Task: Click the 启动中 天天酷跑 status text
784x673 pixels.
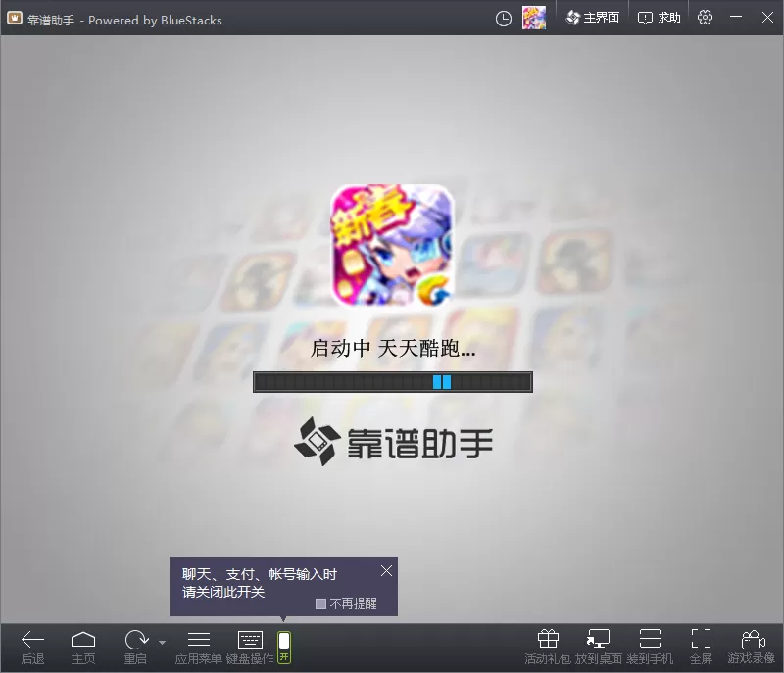Action: point(393,348)
